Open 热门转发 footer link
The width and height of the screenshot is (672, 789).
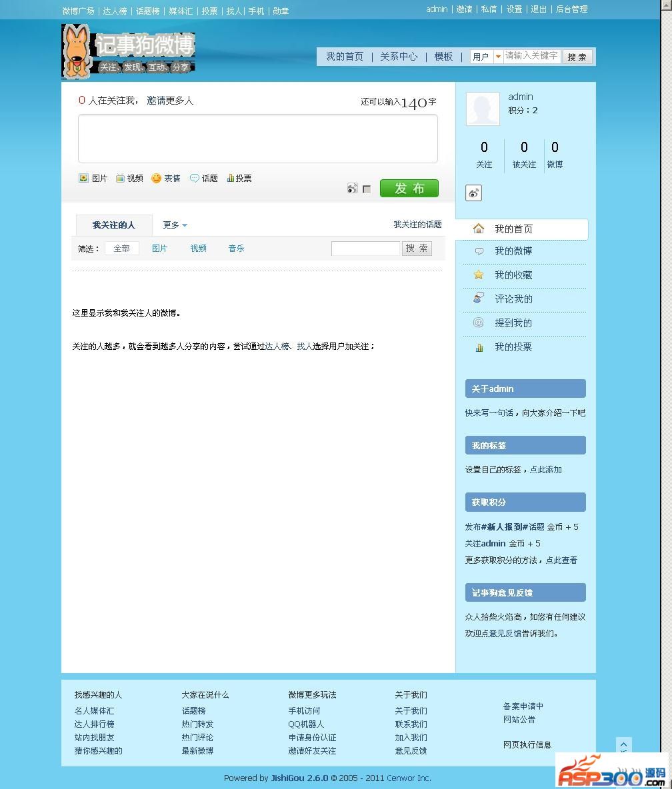[x=198, y=724]
